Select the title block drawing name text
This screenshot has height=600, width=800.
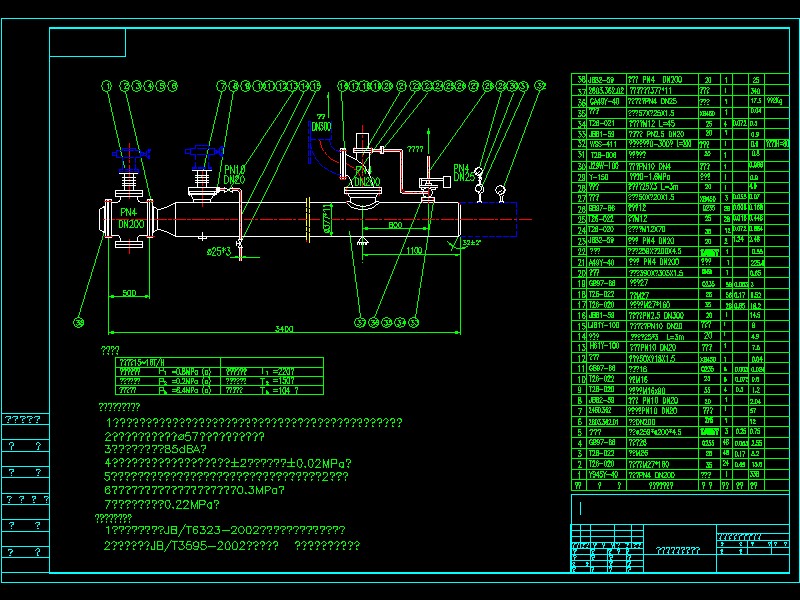[x=678, y=550]
